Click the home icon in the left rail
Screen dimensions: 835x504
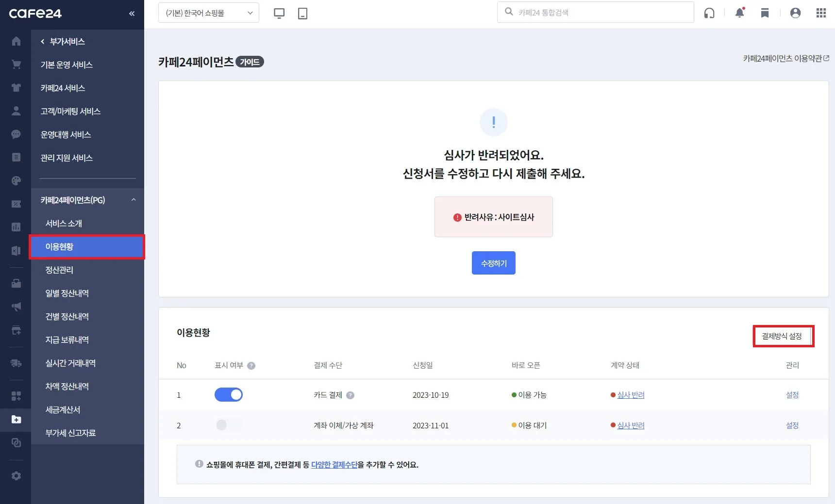16,41
